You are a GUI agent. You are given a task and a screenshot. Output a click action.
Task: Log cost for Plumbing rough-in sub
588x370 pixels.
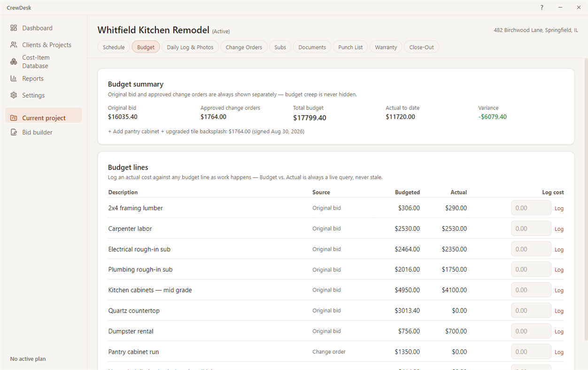[x=559, y=270]
